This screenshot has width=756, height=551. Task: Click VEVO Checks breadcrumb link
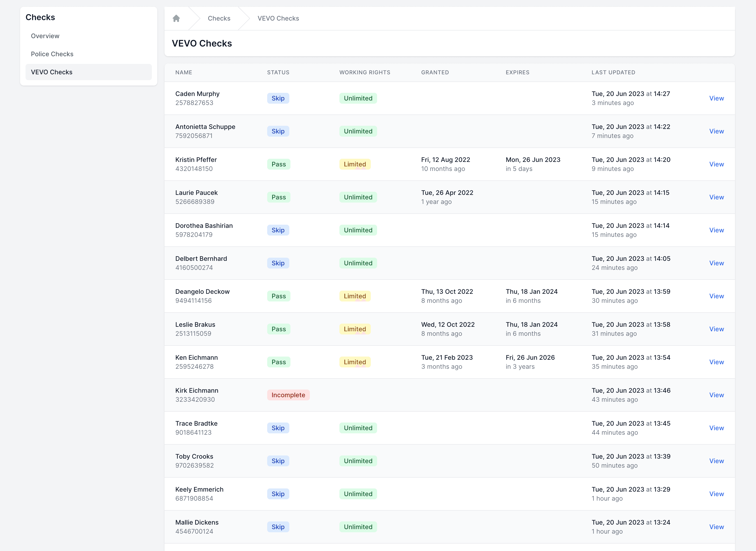278,18
